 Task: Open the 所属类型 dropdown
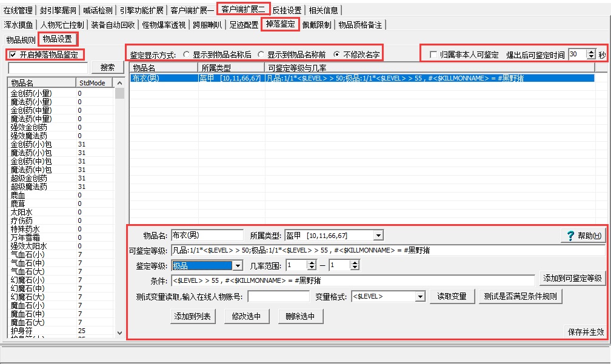click(378, 236)
